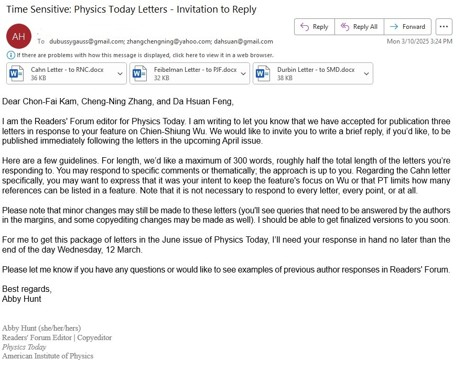
Task: Open Cahn Letter Word document icon
Action: coord(16,73)
